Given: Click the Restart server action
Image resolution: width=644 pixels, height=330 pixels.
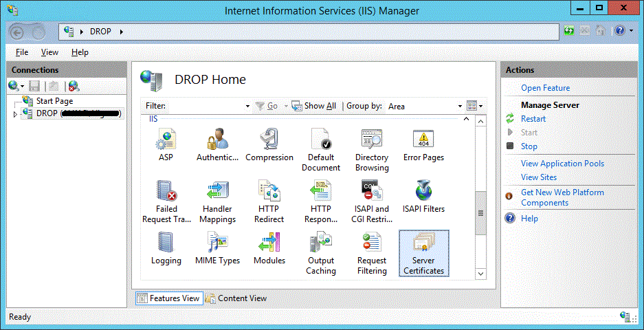Looking at the screenshot, I should coord(533,119).
